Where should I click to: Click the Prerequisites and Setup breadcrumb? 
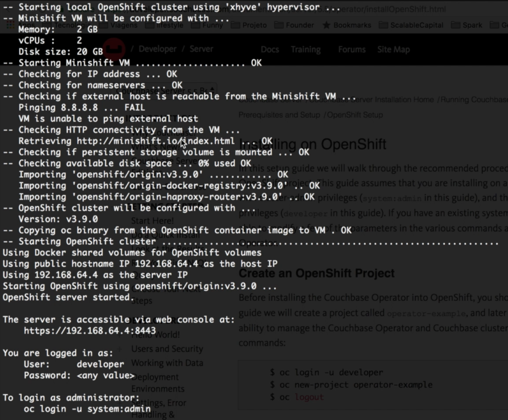point(279,115)
